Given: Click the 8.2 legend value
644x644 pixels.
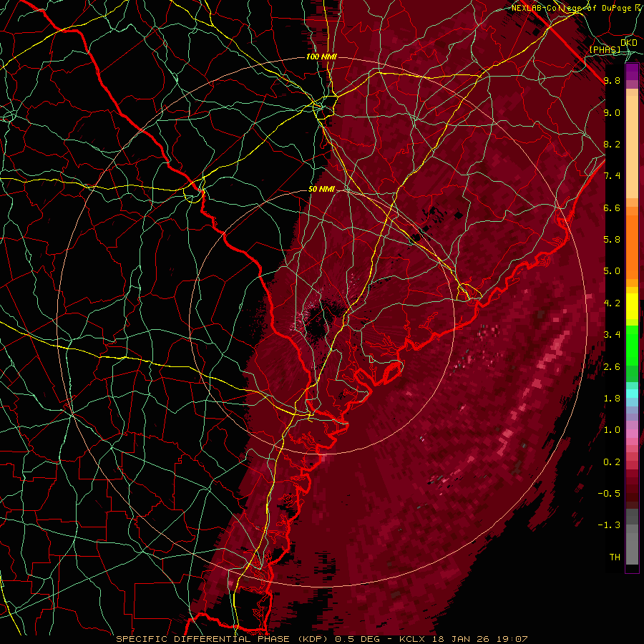Looking at the screenshot, I should coord(612,144).
